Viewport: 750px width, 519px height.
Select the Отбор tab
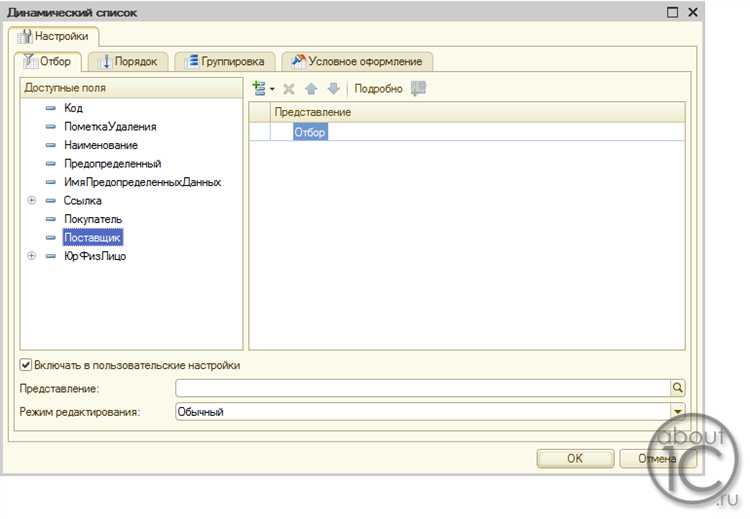[x=48, y=61]
